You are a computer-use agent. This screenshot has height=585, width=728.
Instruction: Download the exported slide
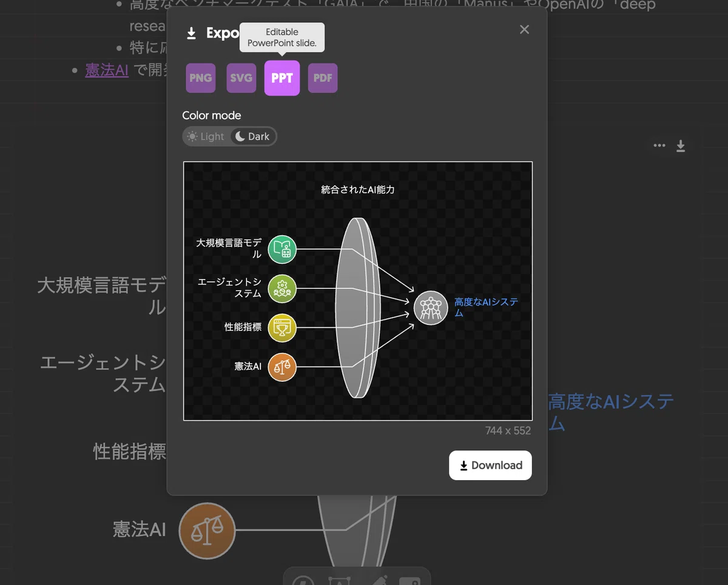pyautogui.click(x=490, y=466)
